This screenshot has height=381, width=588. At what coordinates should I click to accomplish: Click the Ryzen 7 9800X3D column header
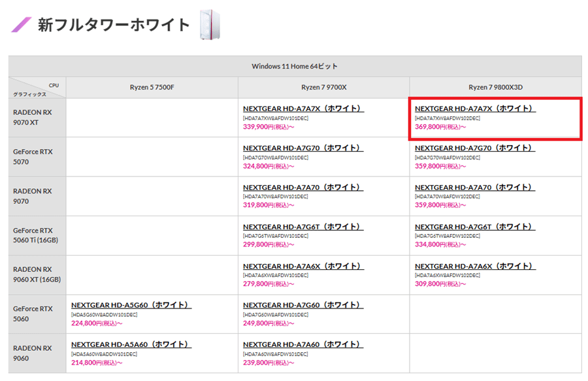pyautogui.click(x=495, y=88)
